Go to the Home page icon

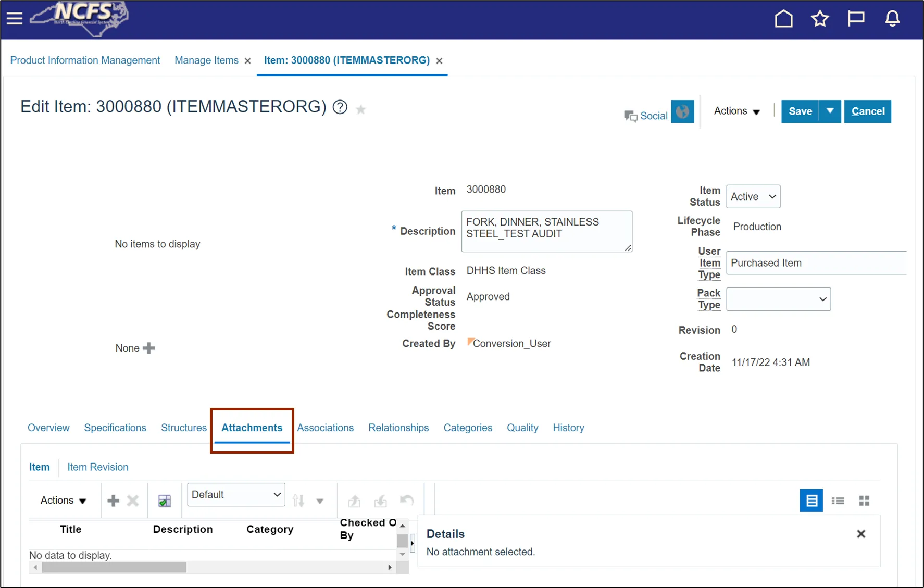[783, 19]
